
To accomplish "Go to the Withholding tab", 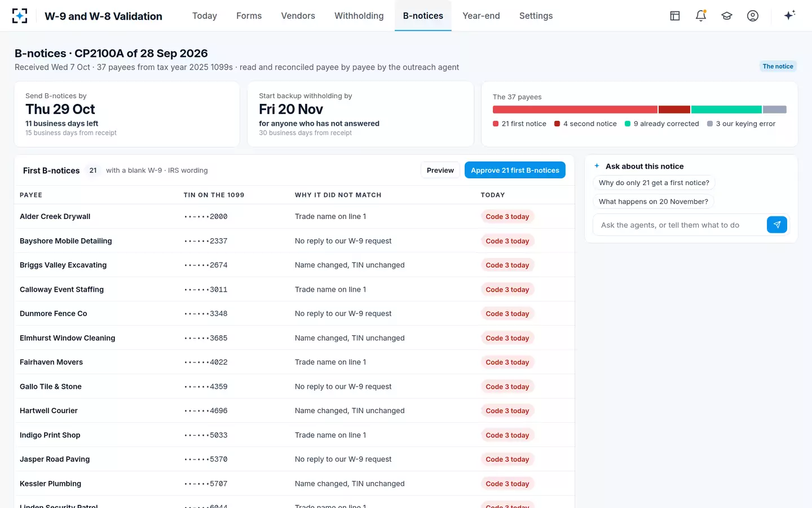I will 359,16.
